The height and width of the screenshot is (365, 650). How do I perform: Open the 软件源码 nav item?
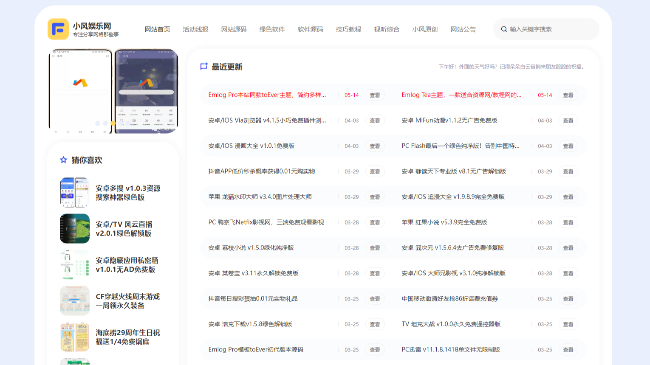tap(310, 29)
